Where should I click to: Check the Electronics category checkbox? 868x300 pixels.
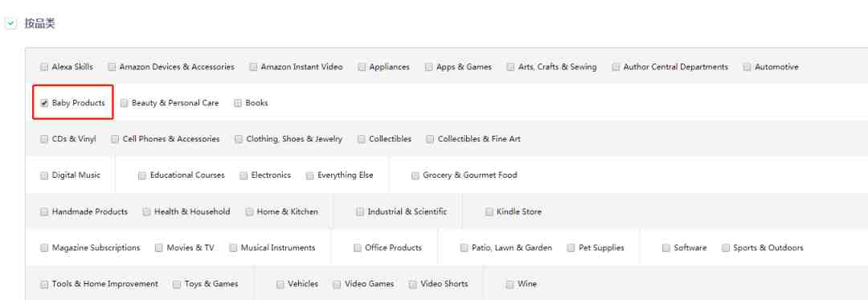(x=244, y=175)
